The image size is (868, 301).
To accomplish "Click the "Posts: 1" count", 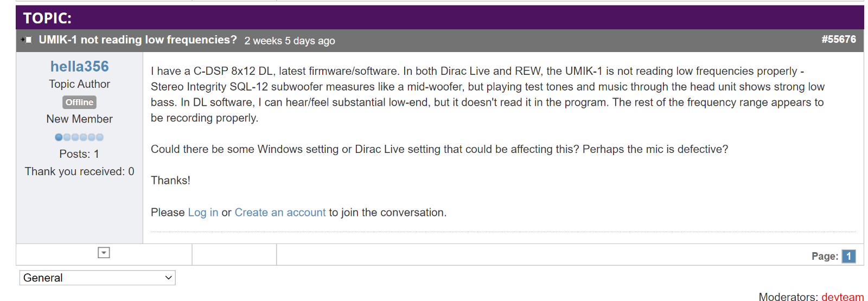I will 79,154.
